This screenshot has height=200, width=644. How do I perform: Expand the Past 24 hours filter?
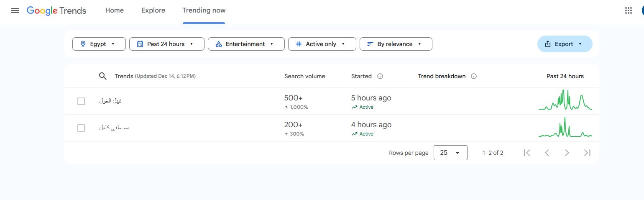166,44
